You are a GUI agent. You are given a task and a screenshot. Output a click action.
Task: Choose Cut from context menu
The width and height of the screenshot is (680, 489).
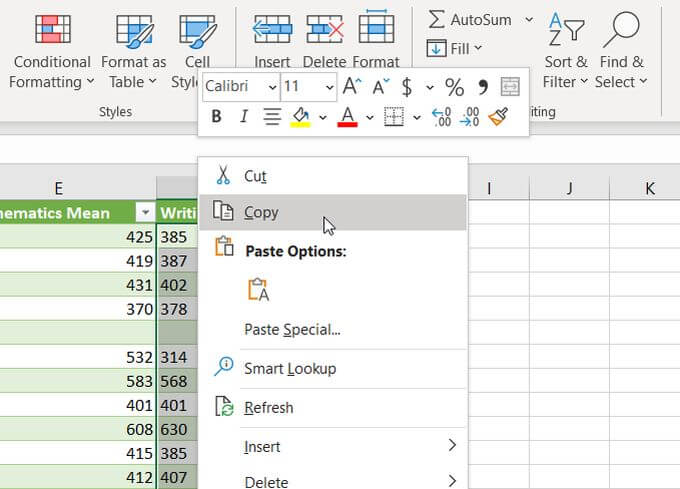tap(333, 176)
